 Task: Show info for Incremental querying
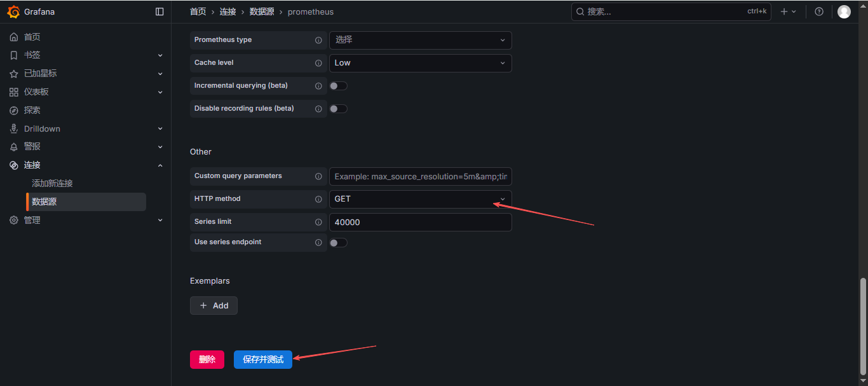pyautogui.click(x=318, y=86)
